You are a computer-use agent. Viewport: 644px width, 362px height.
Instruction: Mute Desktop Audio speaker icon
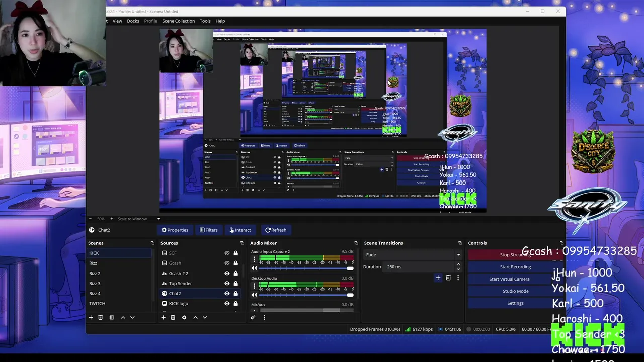tap(254, 295)
